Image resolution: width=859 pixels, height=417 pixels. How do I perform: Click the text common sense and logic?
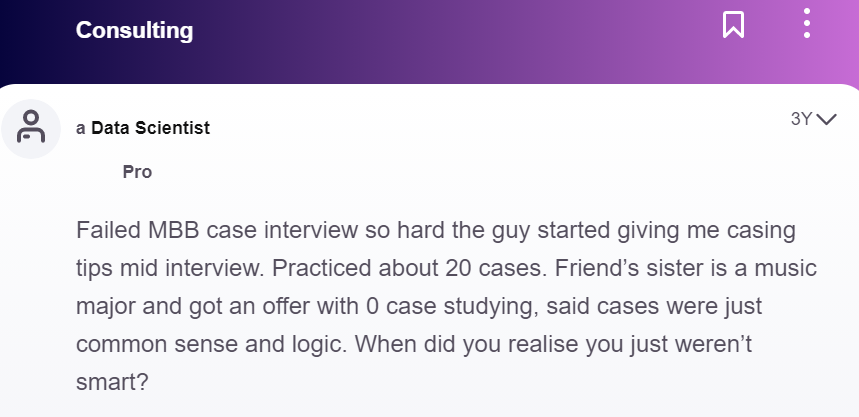[213, 345]
